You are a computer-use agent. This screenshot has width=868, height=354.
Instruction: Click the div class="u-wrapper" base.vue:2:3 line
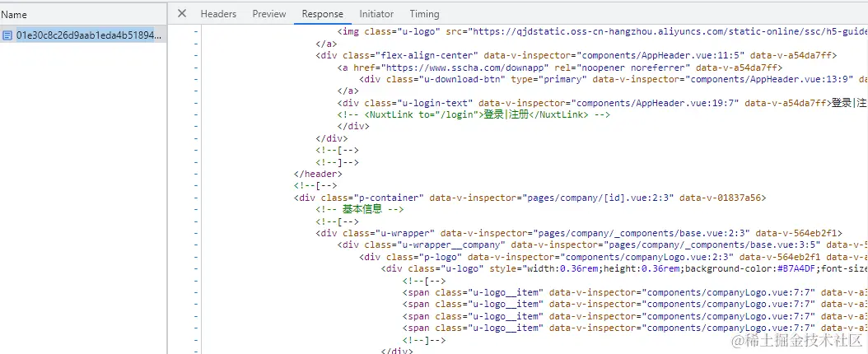tap(579, 233)
